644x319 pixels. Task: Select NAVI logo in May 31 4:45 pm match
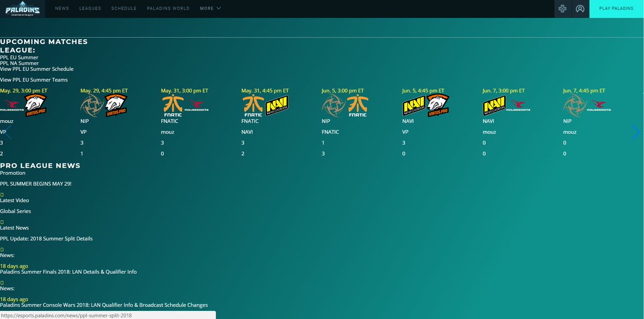[277, 106]
